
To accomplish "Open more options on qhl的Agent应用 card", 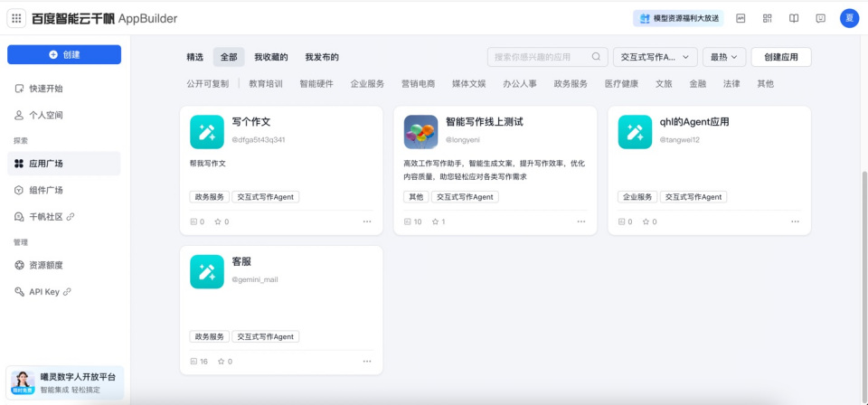I will coord(795,221).
